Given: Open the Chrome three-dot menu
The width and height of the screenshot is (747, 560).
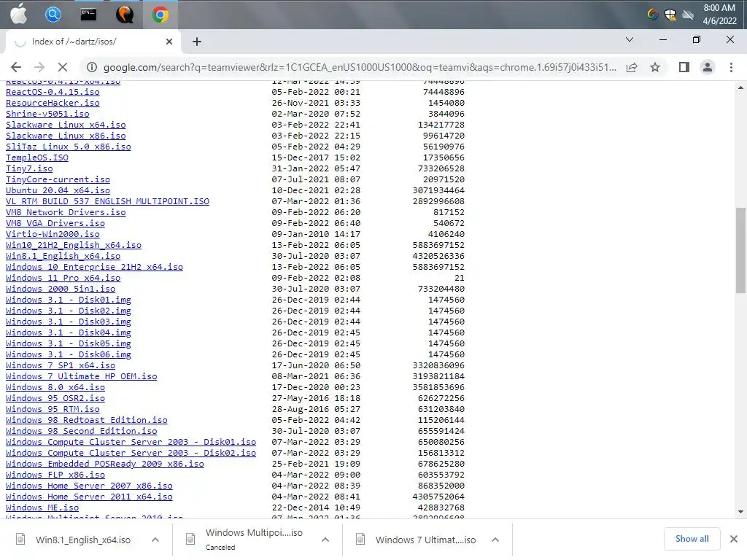Looking at the screenshot, I should (731, 67).
